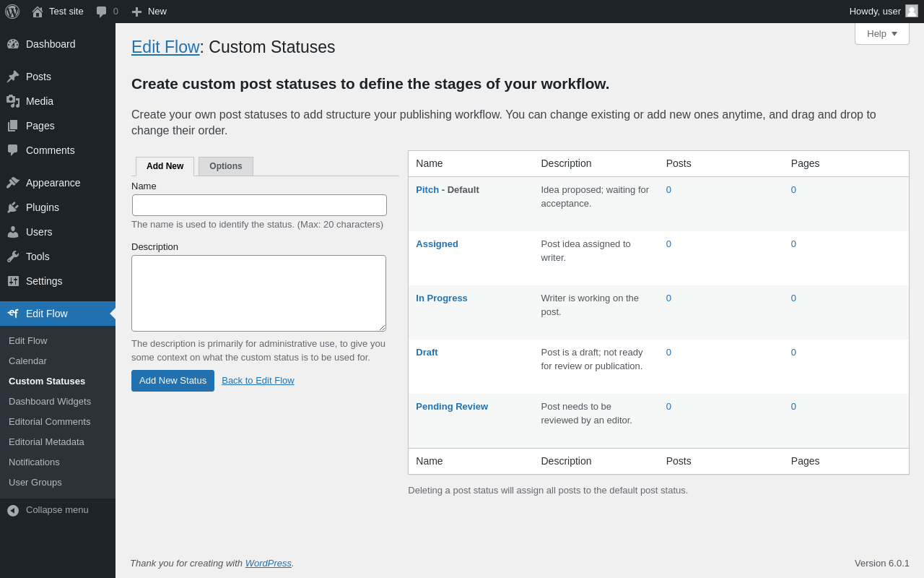The image size is (924, 578).
Task: Click the Pages icon in sidebar
Action: (13, 126)
